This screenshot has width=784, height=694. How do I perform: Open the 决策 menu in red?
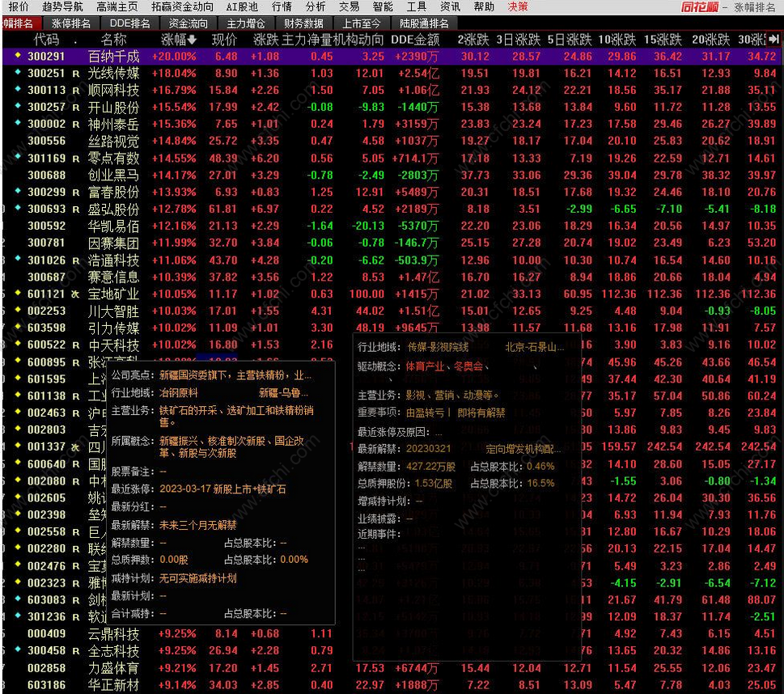pos(518,6)
